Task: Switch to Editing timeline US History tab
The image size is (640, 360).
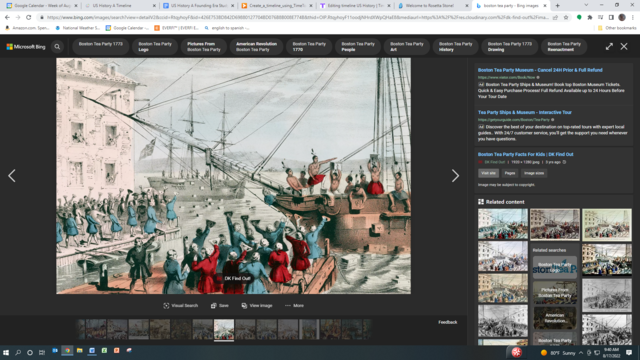Action: click(354, 6)
